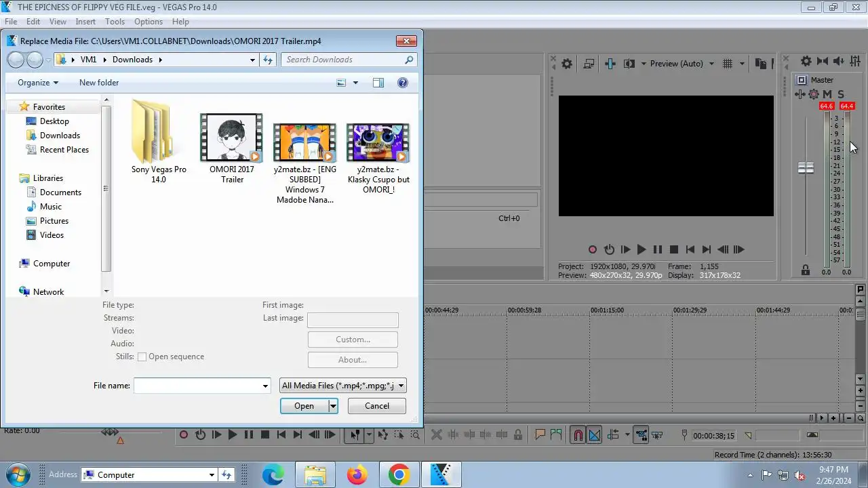
Task: Open the Help icon in the Replace Media dialog
Action: tap(403, 83)
